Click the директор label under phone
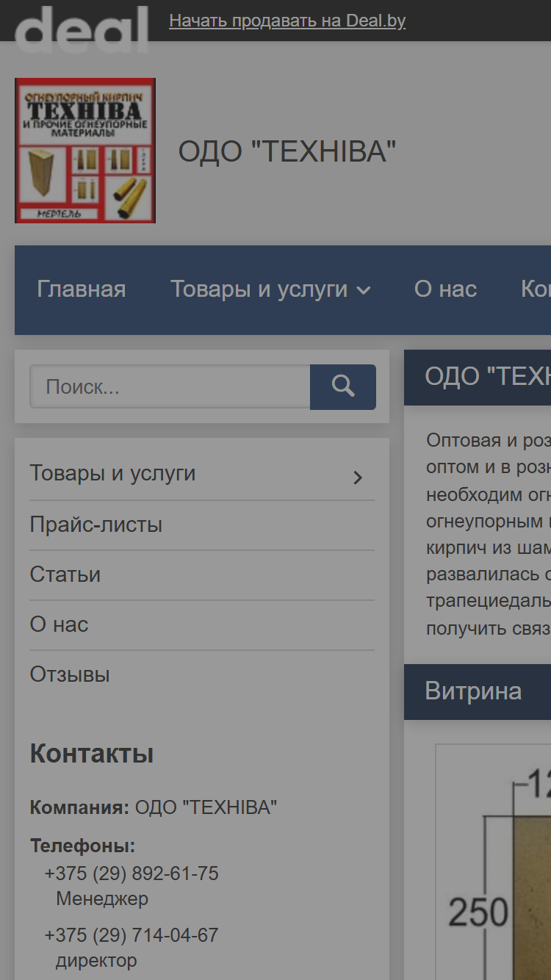Viewport: 551px width, 980px height. [x=96, y=960]
